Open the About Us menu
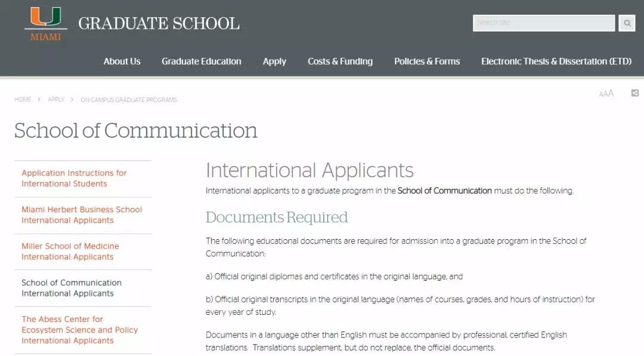644x356 pixels. click(122, 61)
